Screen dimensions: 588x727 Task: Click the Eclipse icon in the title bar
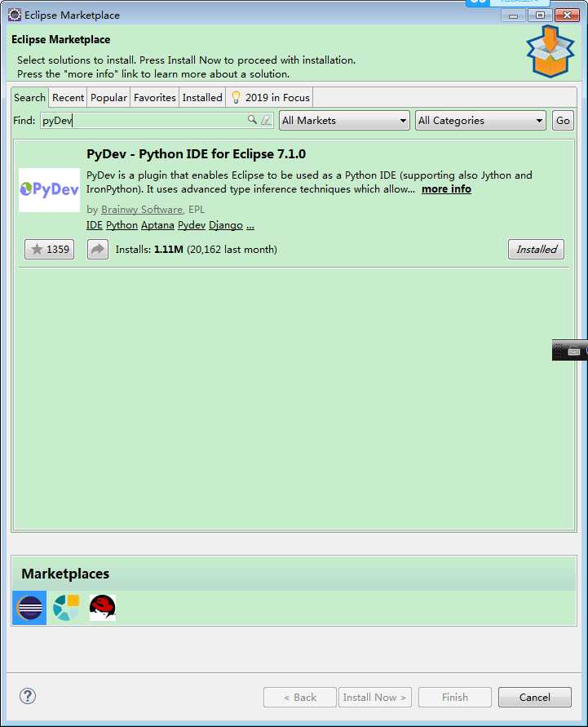click(x=15, y=15)
